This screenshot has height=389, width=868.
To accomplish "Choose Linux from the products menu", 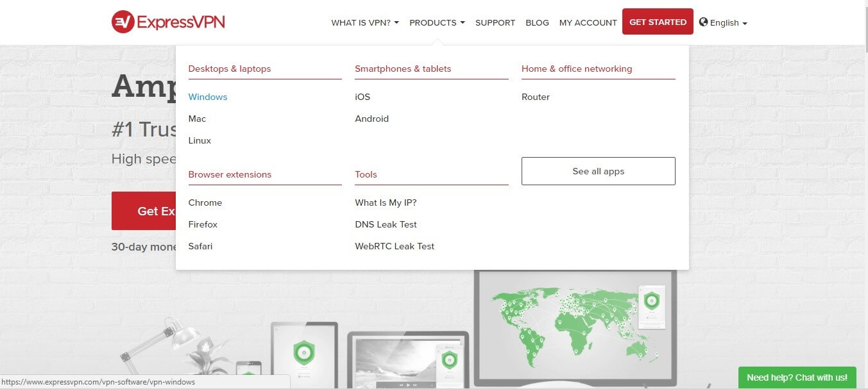I will tap(200, 140).
